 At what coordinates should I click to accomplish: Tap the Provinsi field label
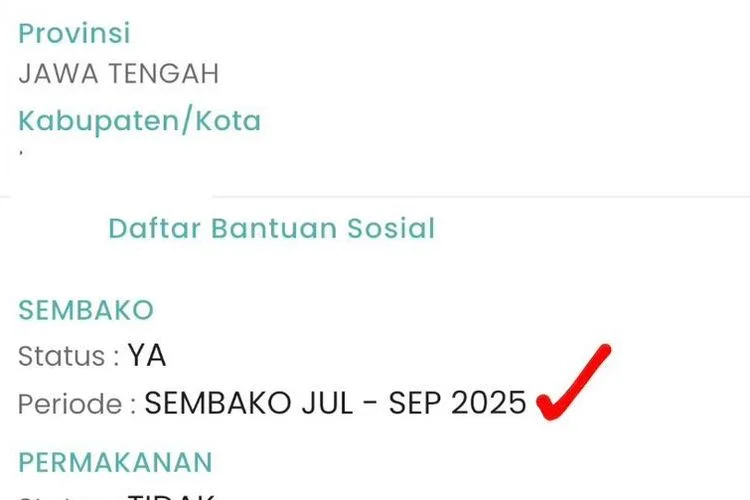pos(75,33)
